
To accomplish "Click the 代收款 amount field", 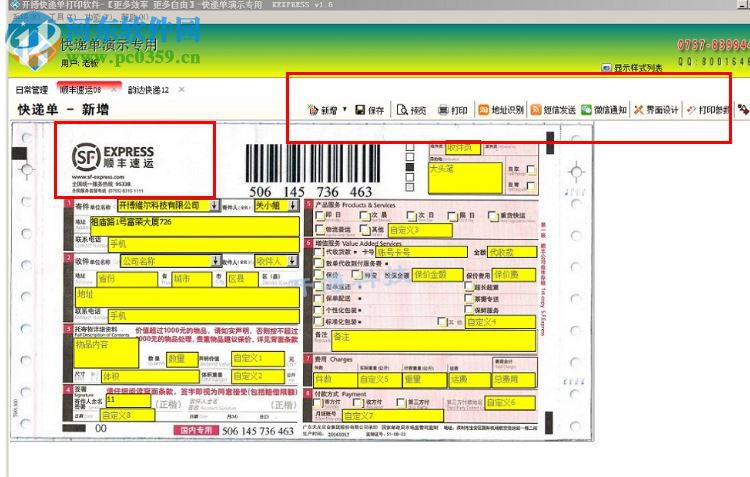I will pyautogui.click(x=512, y=252).
